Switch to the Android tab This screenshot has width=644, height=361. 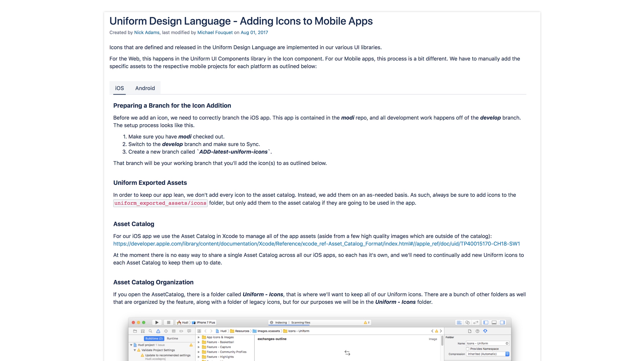[x=145, y=88]
